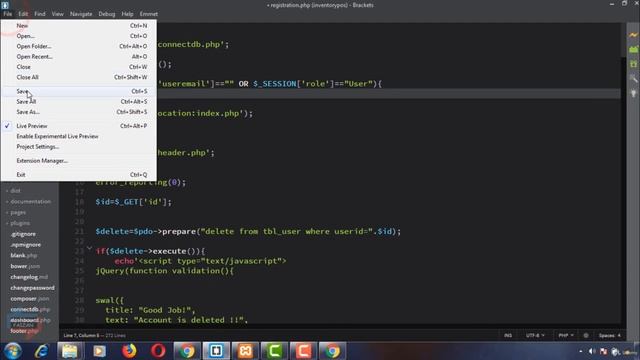Click the spaces count number 4
Image resolution: width=640 pixels, height=360 pixels.
619,336
